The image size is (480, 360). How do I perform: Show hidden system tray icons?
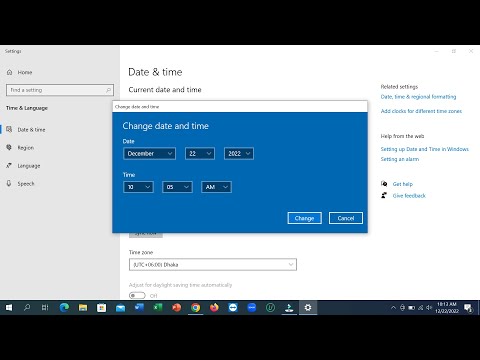(x=393, y=308)
